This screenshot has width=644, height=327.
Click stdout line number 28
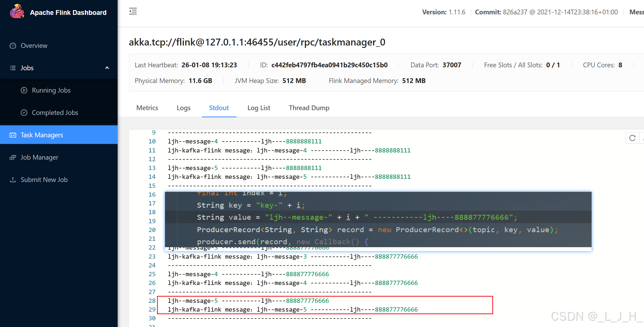point(152,301)
